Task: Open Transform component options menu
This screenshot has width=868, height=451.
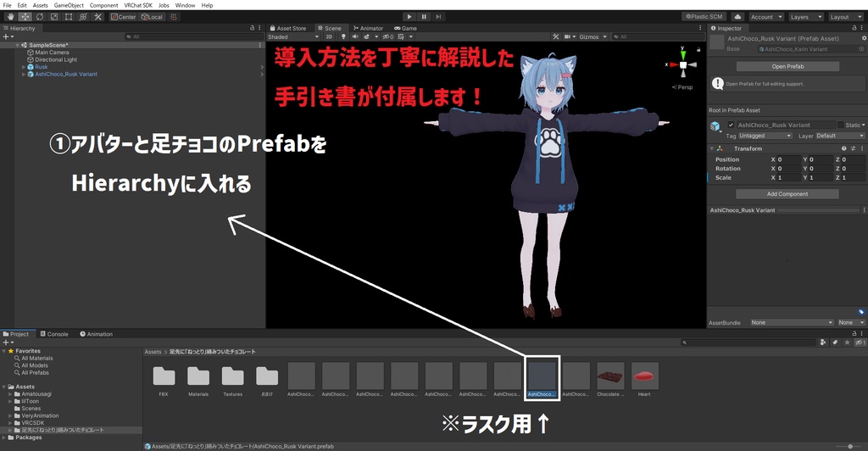Action: pyautogui.click(x=862, y=148)
